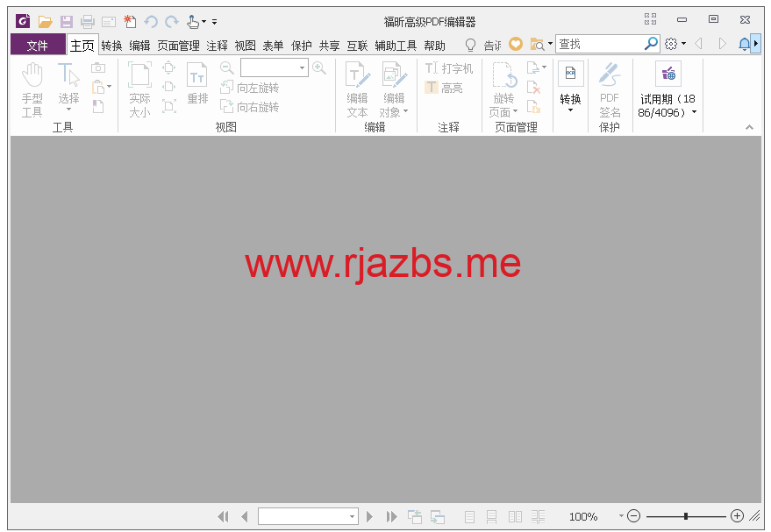771x532 pixels.
Task: Click Rotate Left (向左旋转)
Action: click(x=250, y=88)
